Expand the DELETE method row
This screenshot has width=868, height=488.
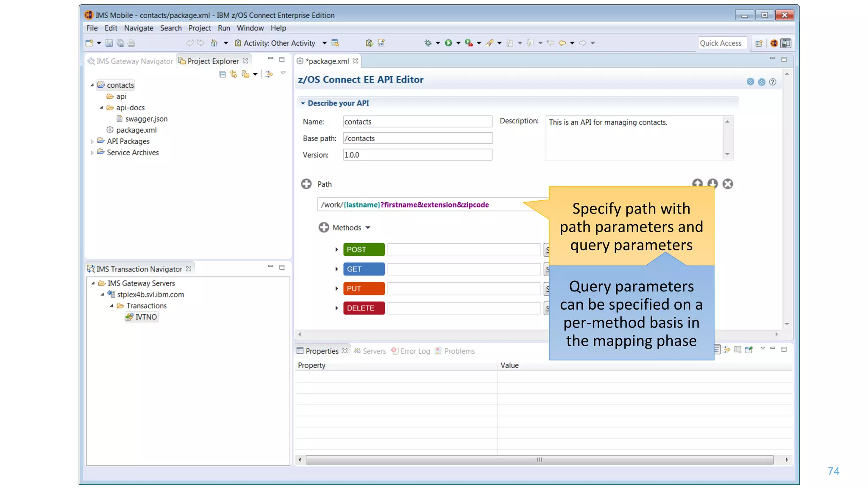(x=337, y=308)
